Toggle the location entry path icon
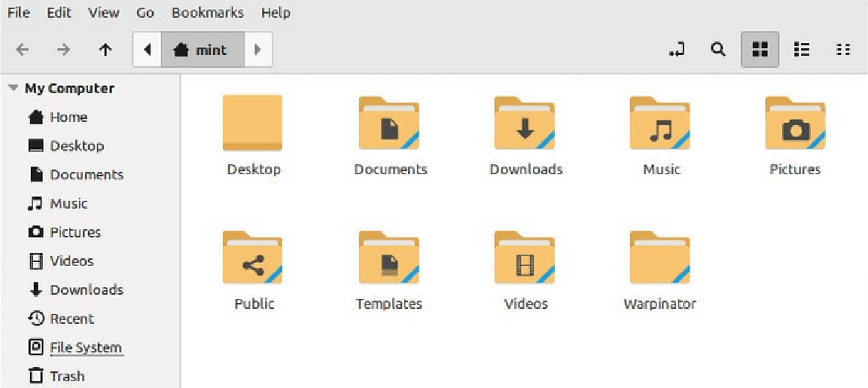The width and height of the screenshot is (868, 388). tap(677, 50)
